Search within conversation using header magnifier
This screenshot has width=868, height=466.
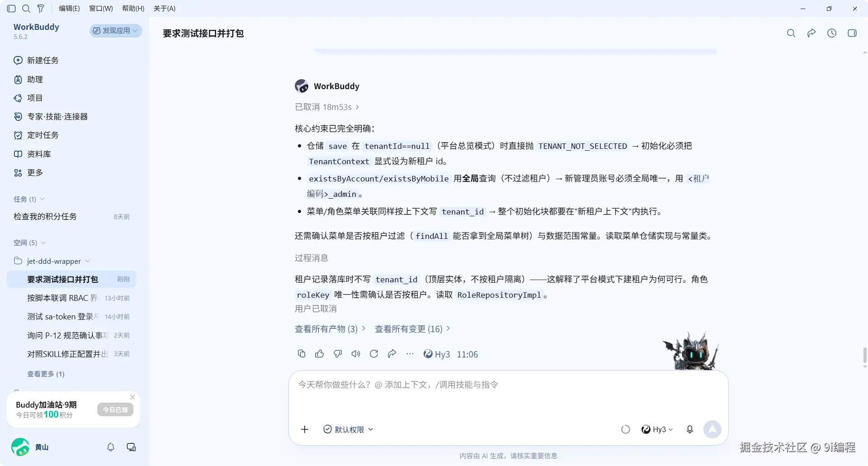pyautogui.click(x=791, y=33)
